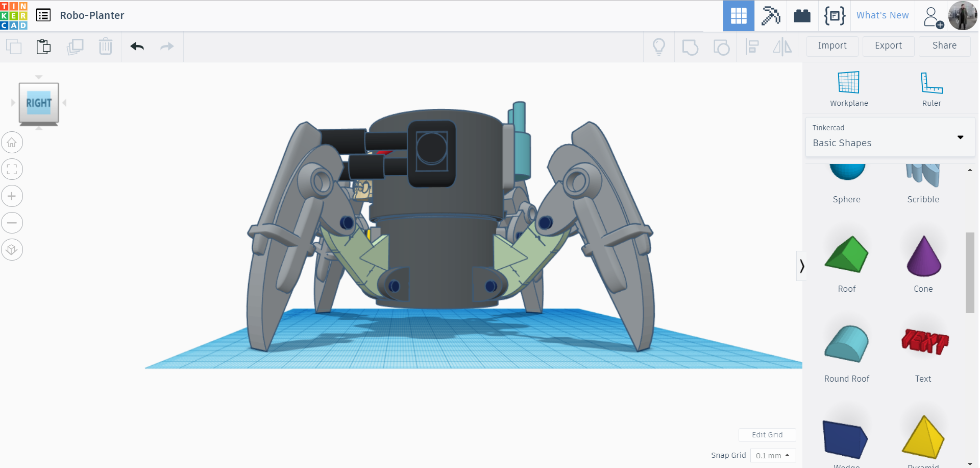The width and height of the screenshot is (980, 468).
Task: Open the Snap Grid 0.1 mm dropdown
Action: (773, 455)
